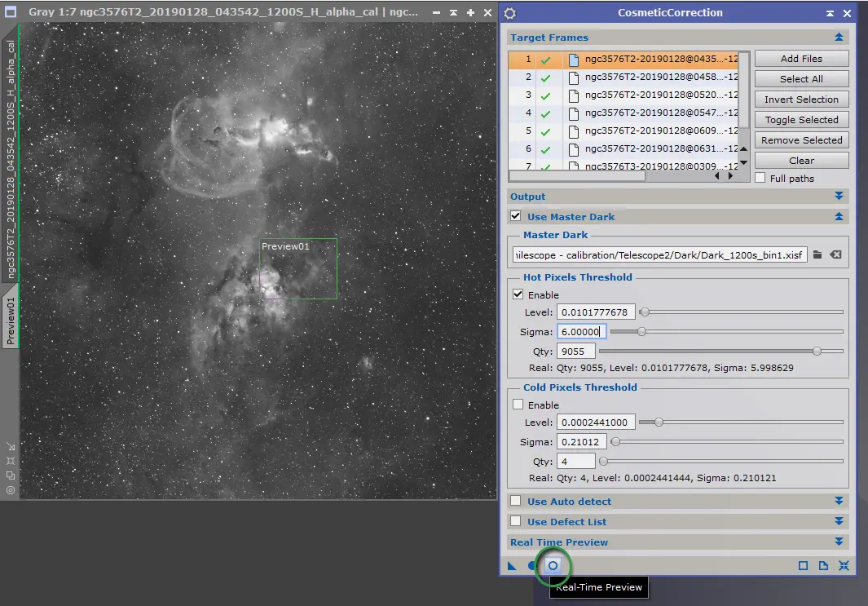Disable Hot Pixels Threshold Enable checkbox
Image resolution: width=868 pixels, height=606 pixels.
click(518, 294)
